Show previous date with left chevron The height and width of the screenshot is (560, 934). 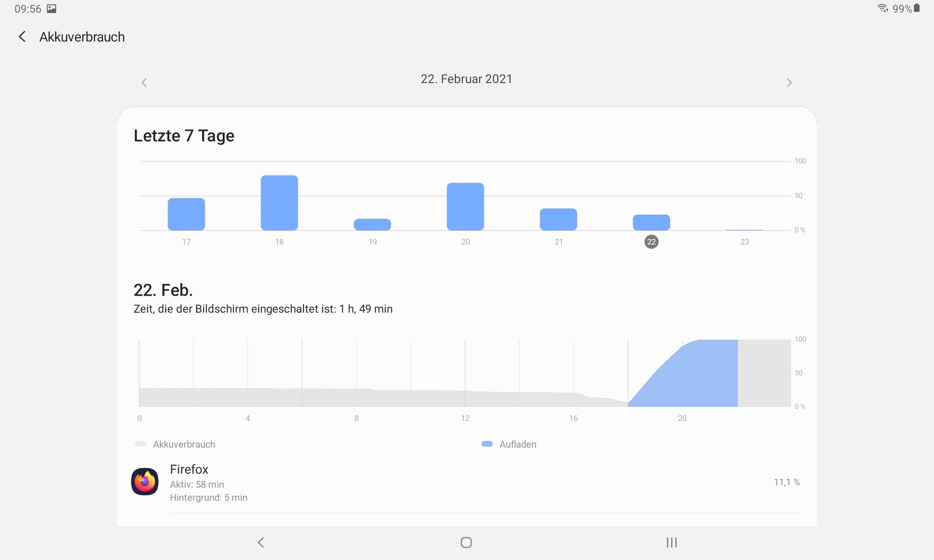pyautogui.click(x=144, y=83)
